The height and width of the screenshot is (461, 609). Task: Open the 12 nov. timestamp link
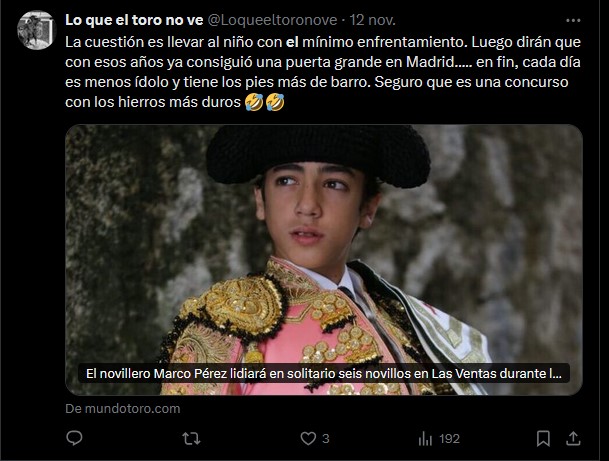coord(372,20)
